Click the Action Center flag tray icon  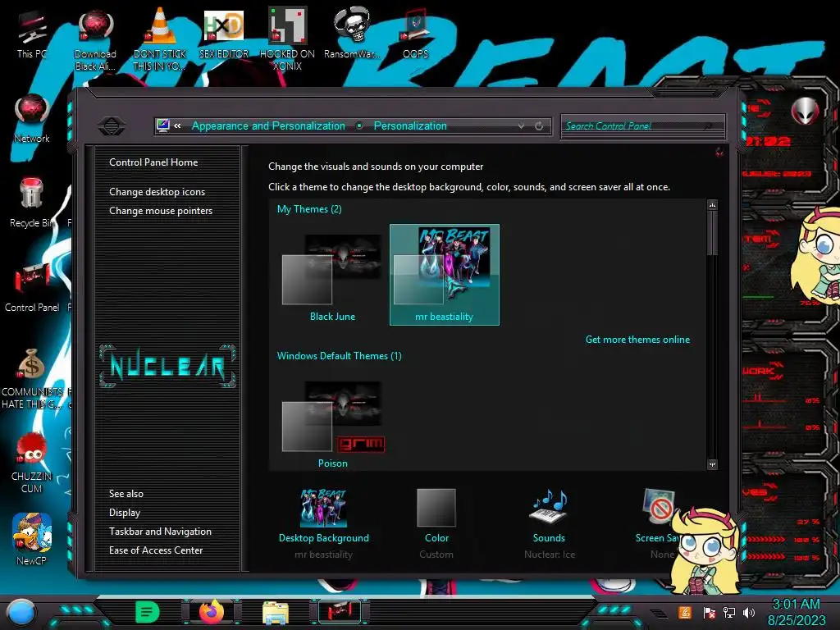point(710,612)
